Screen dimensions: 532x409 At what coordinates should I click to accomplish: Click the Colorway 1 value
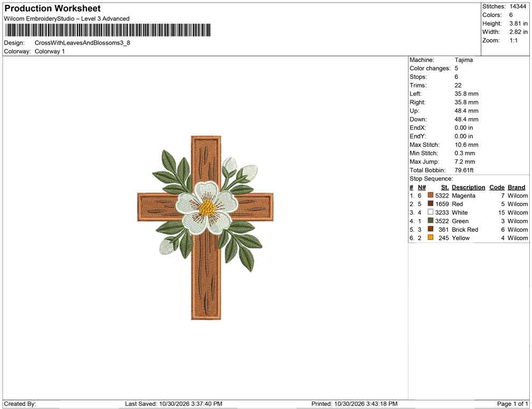[49, 52]
